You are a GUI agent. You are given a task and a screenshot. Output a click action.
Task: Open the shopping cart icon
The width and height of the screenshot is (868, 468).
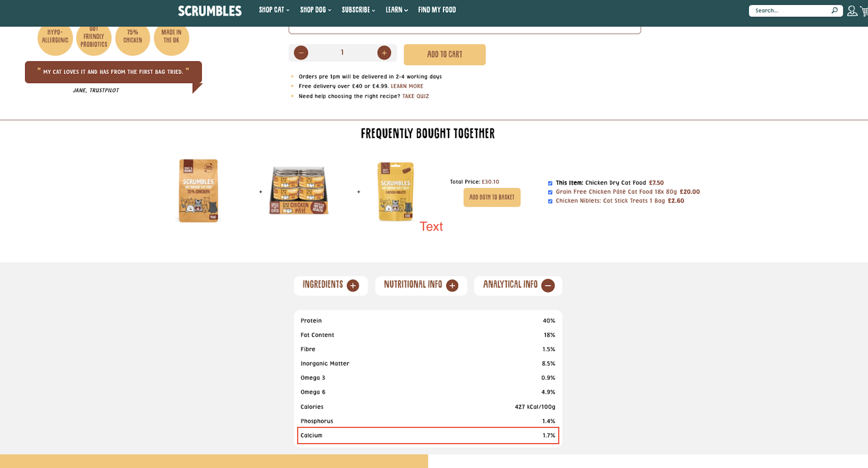[864, 12]
